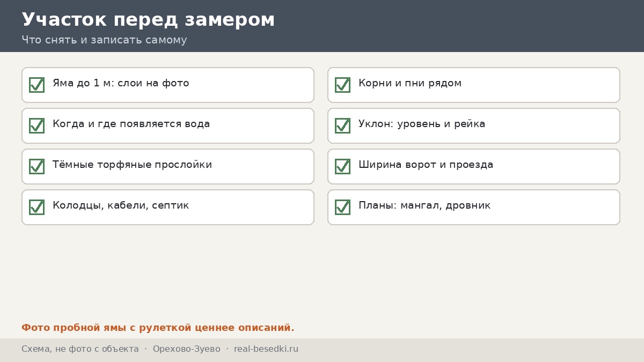Toggle checkbox for 'Ширина ворот и проезда'

tap(342, 166)
